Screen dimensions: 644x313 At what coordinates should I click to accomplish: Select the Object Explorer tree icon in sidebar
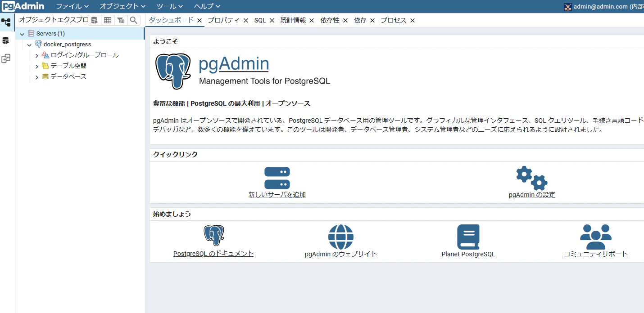coord(6,22)
